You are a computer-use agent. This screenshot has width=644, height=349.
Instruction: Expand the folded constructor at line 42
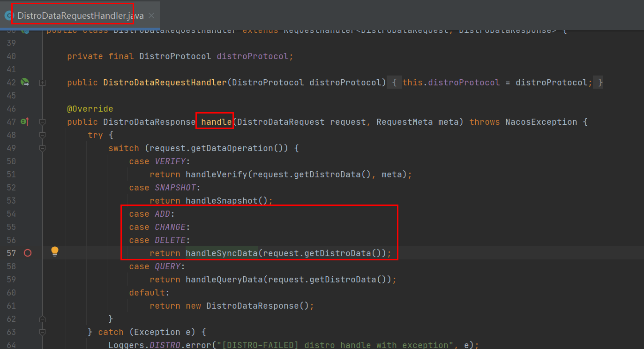click(43, 83)
